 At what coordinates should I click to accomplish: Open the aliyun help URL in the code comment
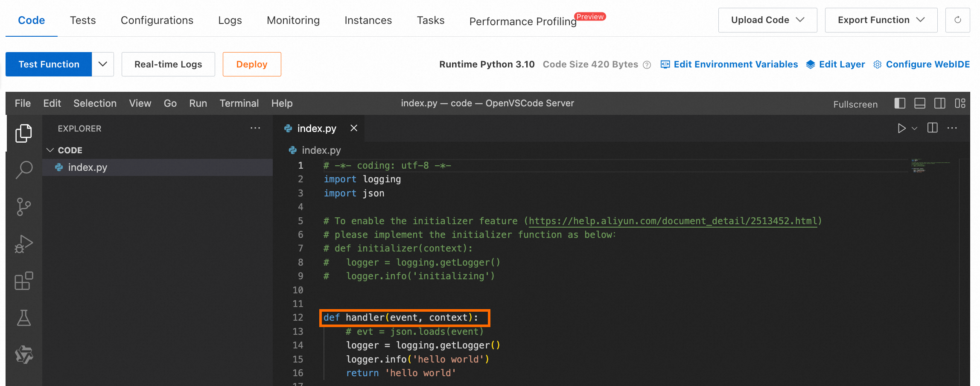click(x=673, y=221)
